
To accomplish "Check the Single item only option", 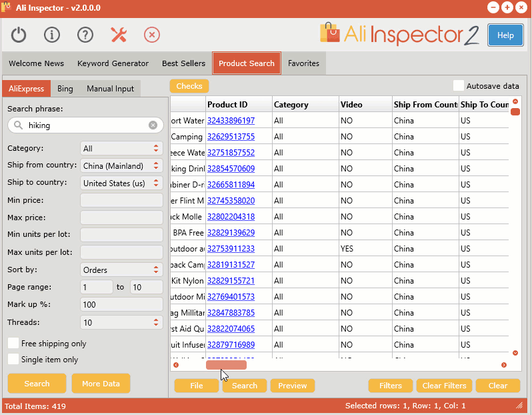I will 13,359.
